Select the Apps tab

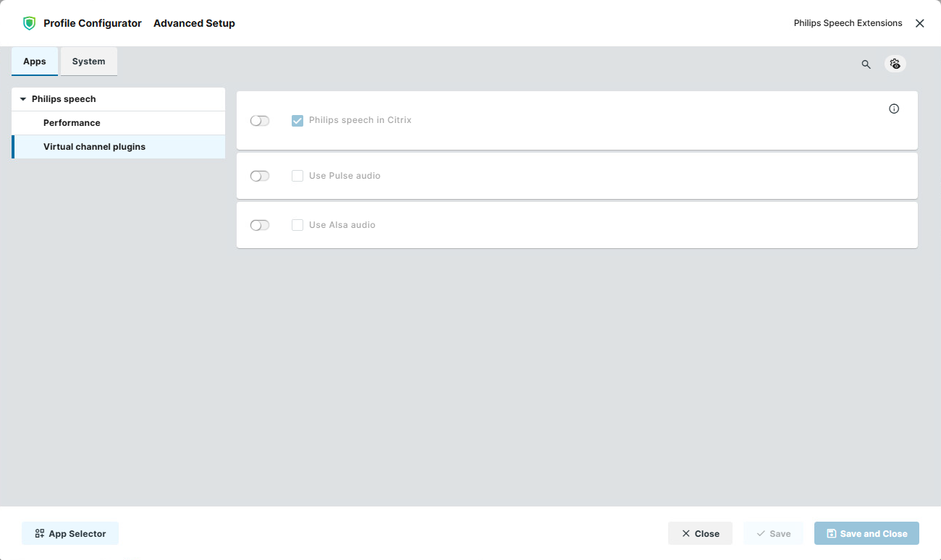point(35,61)
